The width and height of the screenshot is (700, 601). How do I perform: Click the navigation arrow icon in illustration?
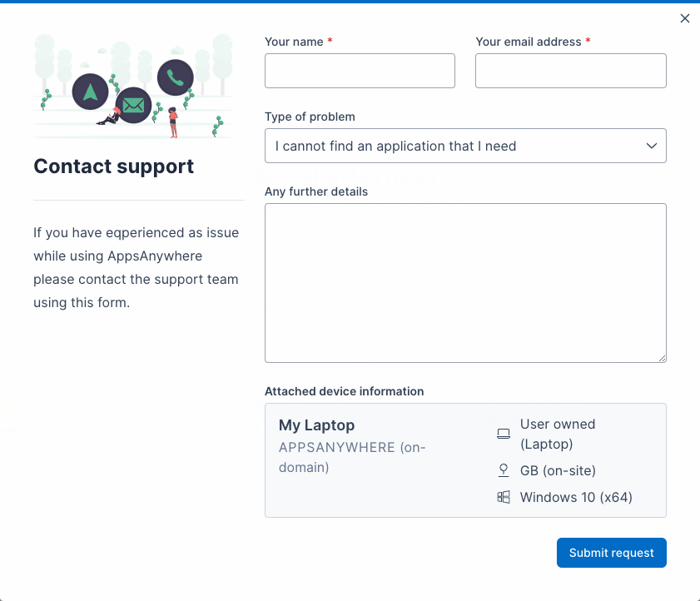tap(91, 92)
